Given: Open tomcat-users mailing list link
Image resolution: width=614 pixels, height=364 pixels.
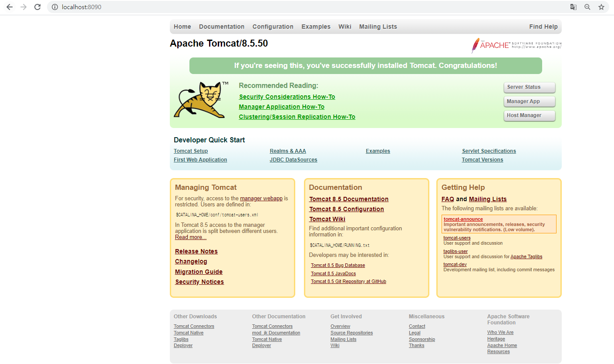Looking at the screenshot, I should 457,238.
